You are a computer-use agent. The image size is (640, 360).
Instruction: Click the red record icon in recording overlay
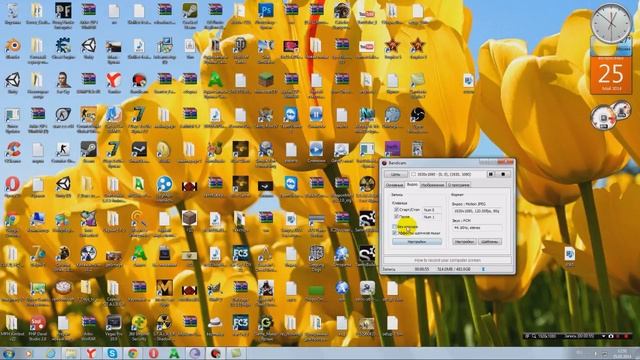(x=627, y=336)
